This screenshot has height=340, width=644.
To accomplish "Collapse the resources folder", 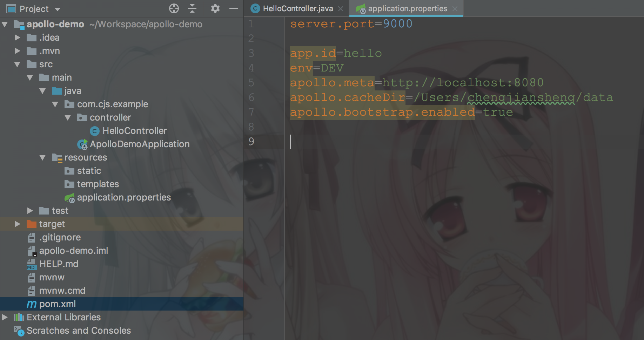I will pos(42,157).
